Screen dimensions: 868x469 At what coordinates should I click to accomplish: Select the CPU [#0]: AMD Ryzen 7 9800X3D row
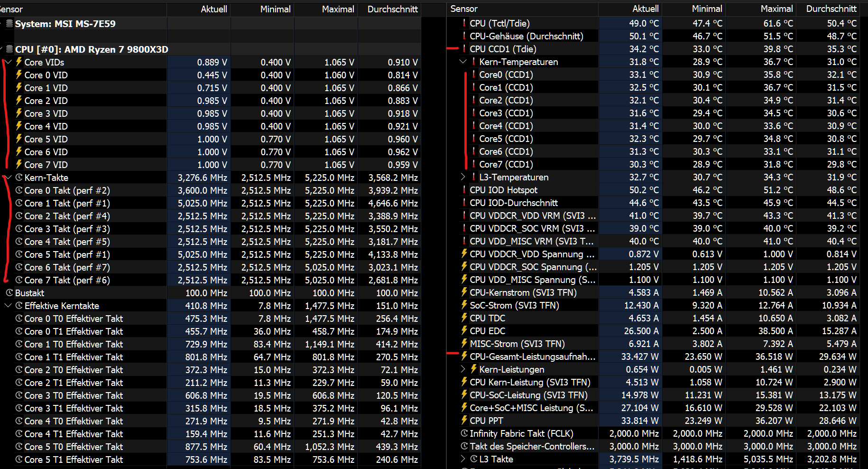point(211,49)
